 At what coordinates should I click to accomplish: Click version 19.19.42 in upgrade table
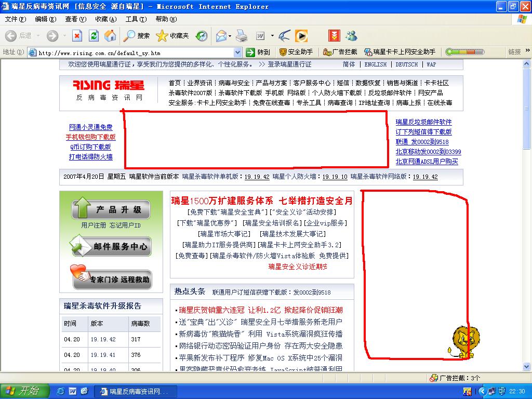tap(103, 339)
